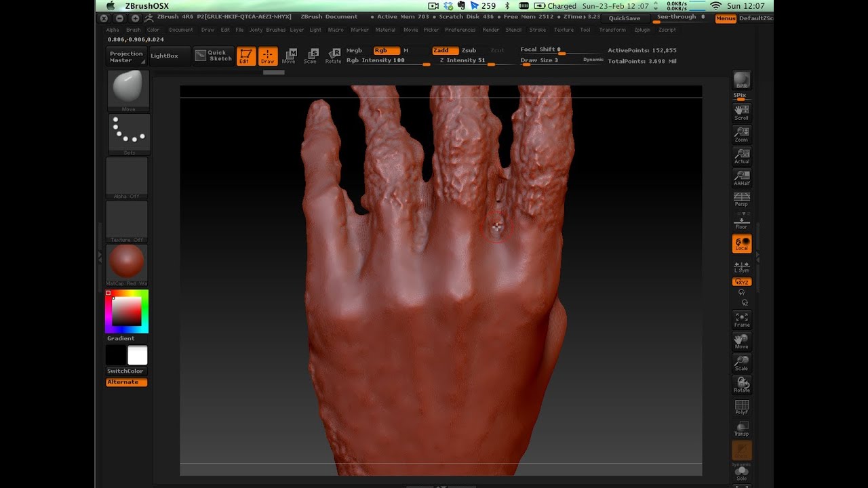Toggle Transp transparency mode

(742, 428)
